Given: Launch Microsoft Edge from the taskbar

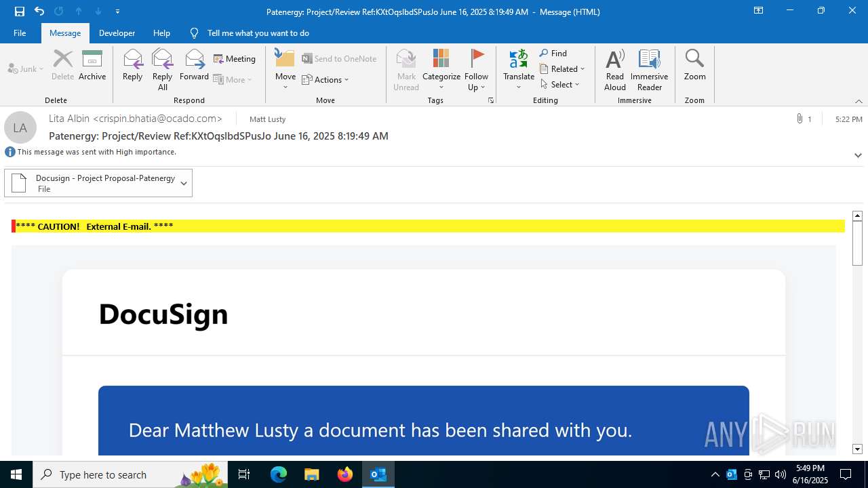Looking at the screenshot, I should coord(279,474).
